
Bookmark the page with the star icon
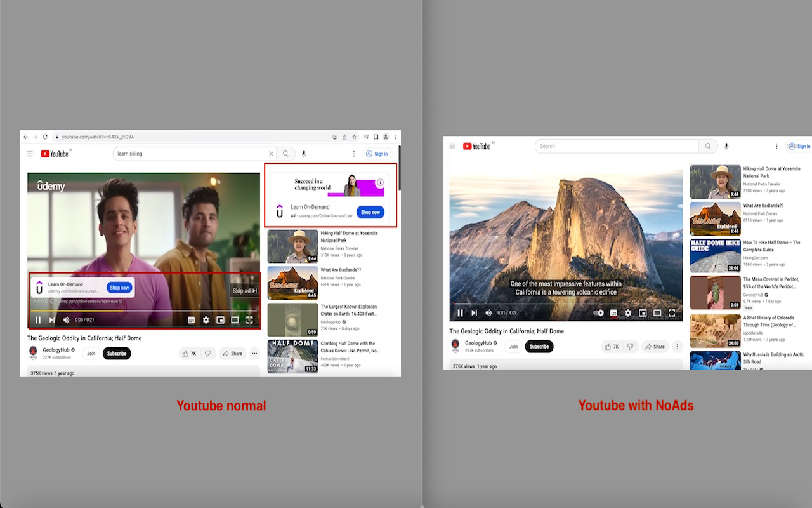[x=355, y=137]
